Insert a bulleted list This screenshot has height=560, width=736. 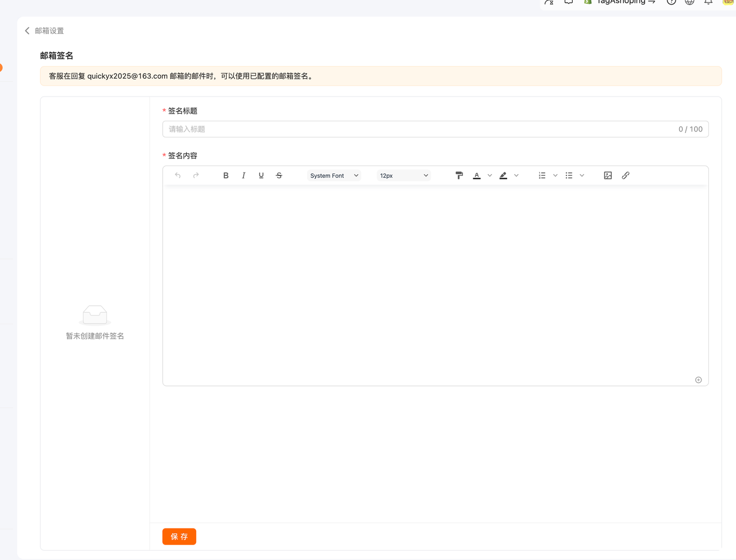pyautogui.click(x=569, y=175)
